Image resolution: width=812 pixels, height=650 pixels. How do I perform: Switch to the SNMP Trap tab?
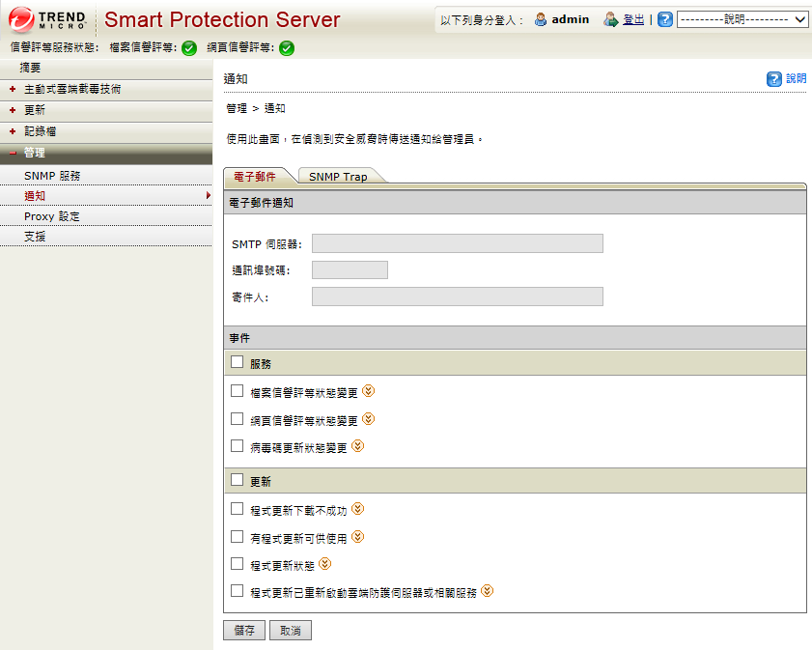pos(338,177)
